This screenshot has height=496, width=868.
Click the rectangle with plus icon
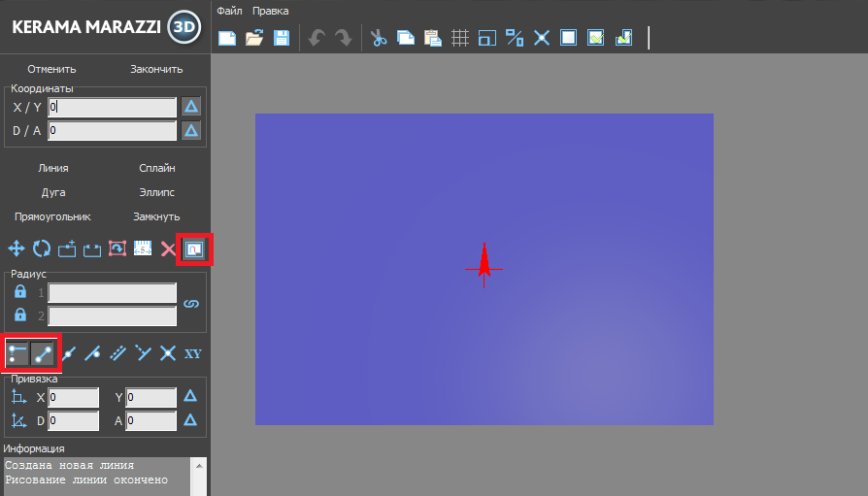[x=67, y=248]
